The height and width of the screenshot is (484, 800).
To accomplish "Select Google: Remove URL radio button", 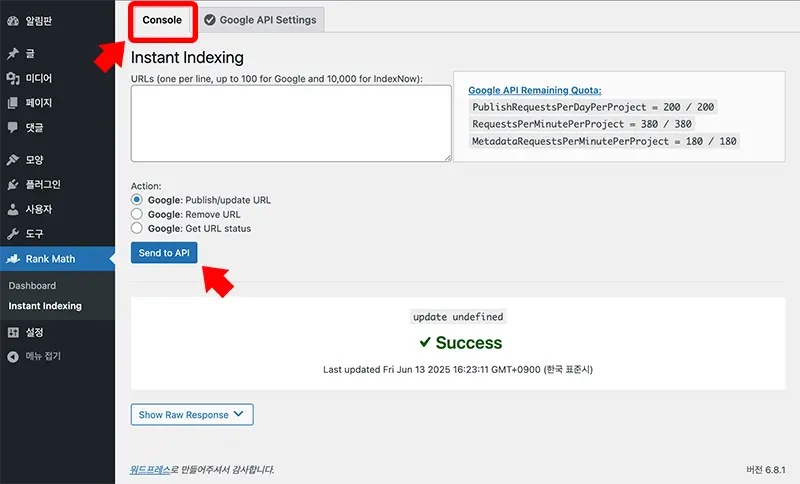I will [x=137, y=214].
